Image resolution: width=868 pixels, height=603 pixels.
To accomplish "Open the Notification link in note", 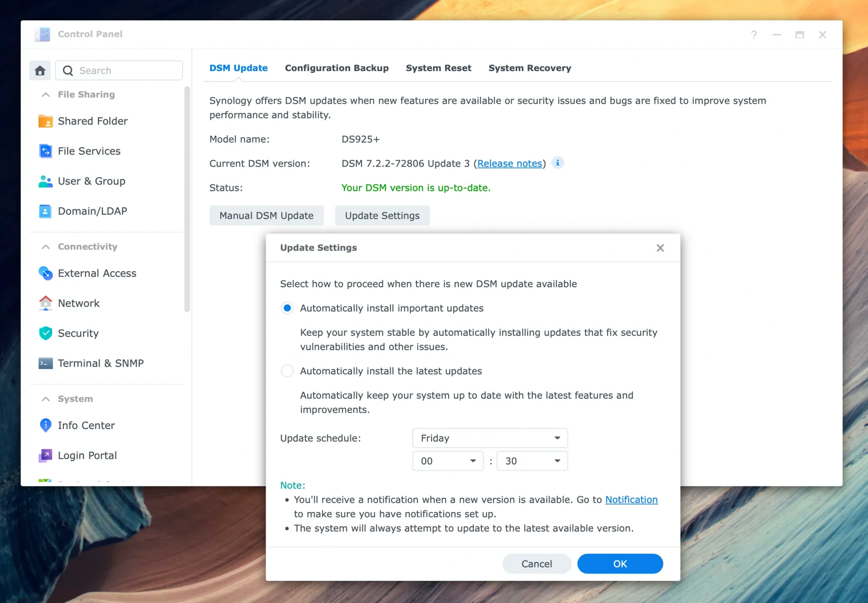I will 631,500.
